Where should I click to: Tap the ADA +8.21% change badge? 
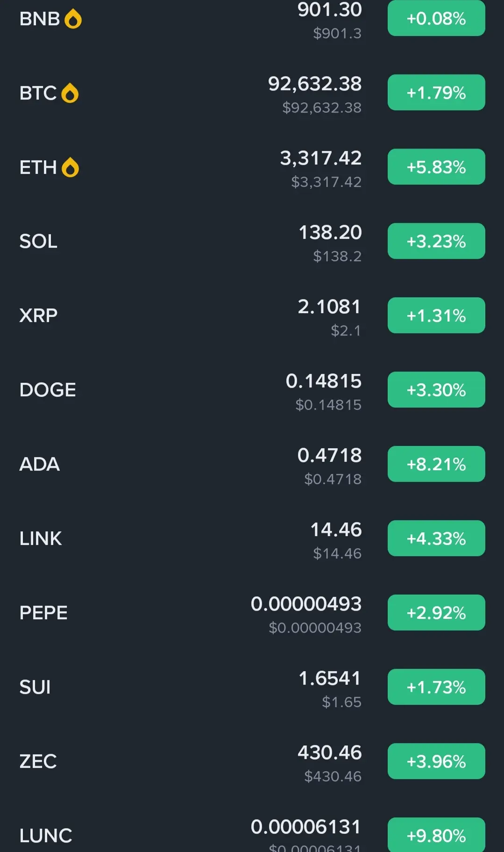coord(436,464)
